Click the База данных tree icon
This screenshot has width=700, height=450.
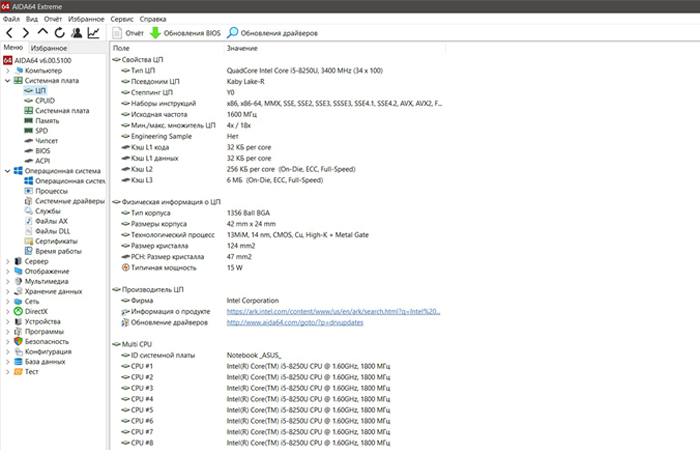pos(18,362)
